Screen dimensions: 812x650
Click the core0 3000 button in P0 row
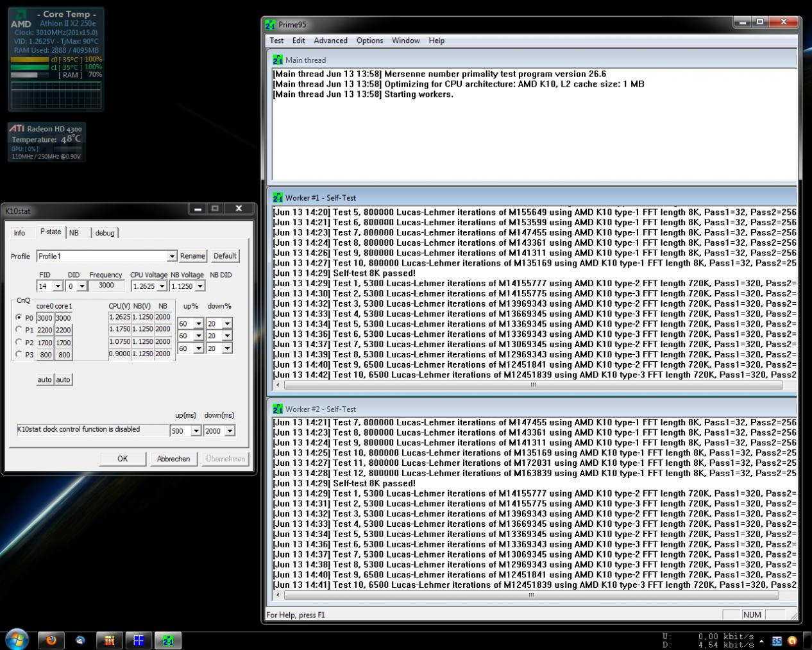45,318
